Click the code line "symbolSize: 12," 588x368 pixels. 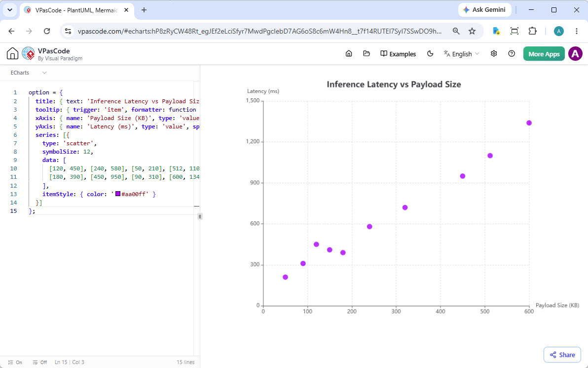point(68,152)
